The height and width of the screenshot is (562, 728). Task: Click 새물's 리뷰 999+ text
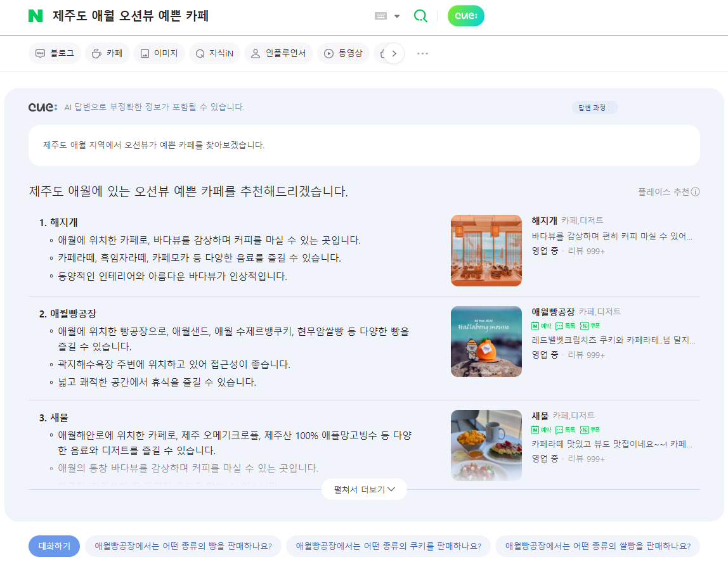coord(587,459)
